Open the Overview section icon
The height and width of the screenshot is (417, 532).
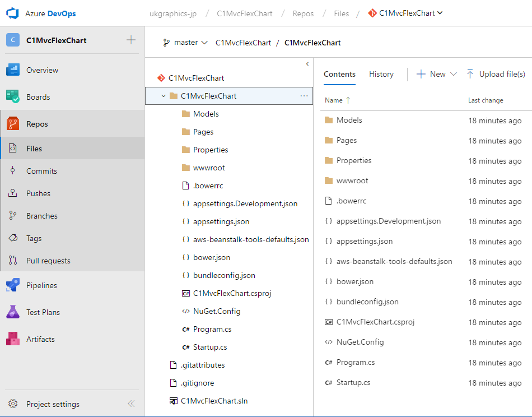[x=12, y=70]
